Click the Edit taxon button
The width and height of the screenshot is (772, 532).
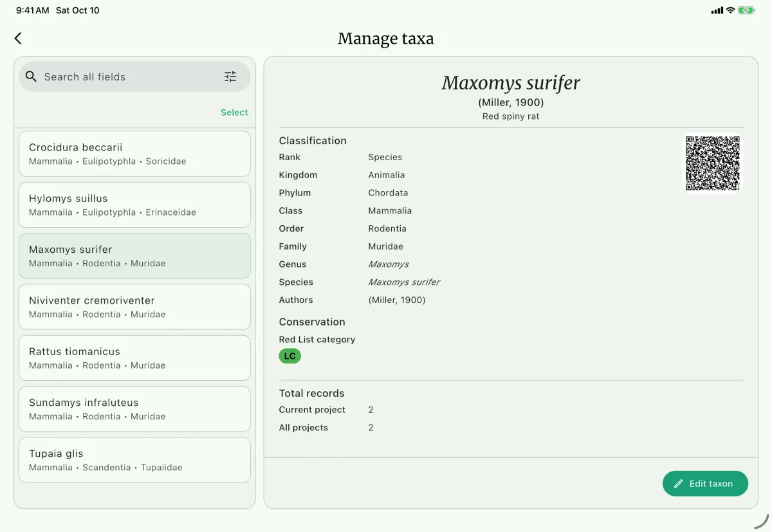click(705, 484)
